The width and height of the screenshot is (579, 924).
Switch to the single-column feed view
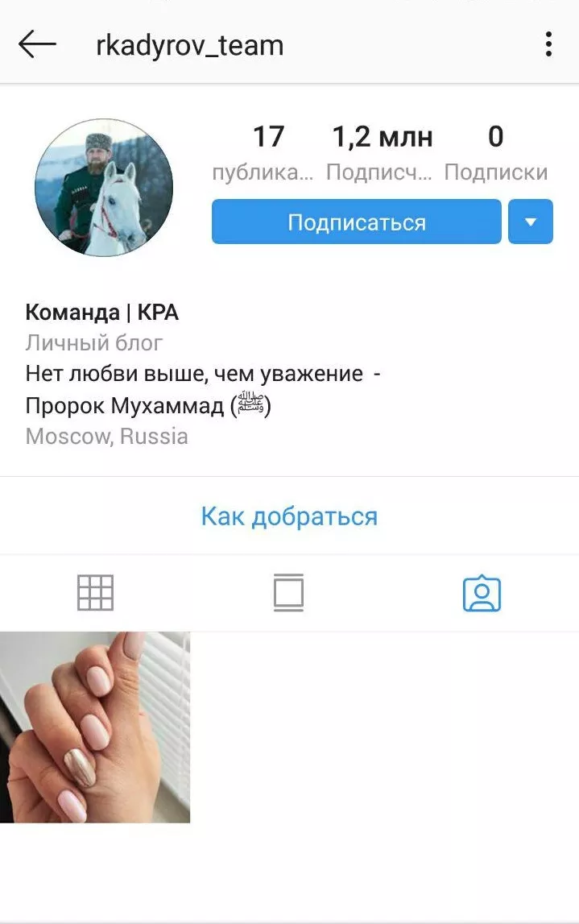click(288, 592)
